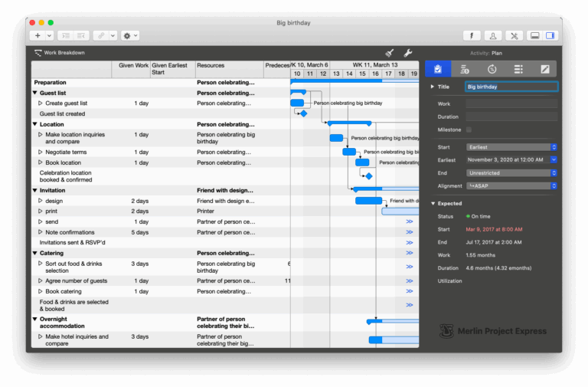Click the On time status text
Image resolution: width=588 pixels, height=387 pixels.
(x=480, y=217)
